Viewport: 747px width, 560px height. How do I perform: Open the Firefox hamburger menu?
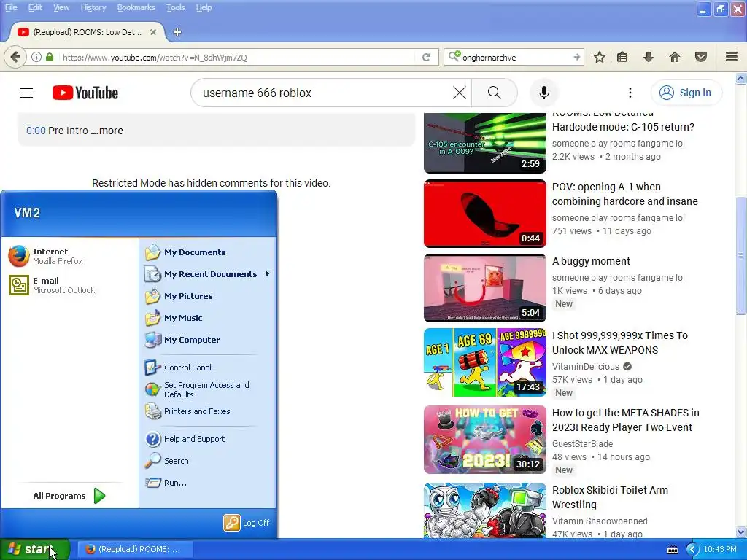point(732,57)
